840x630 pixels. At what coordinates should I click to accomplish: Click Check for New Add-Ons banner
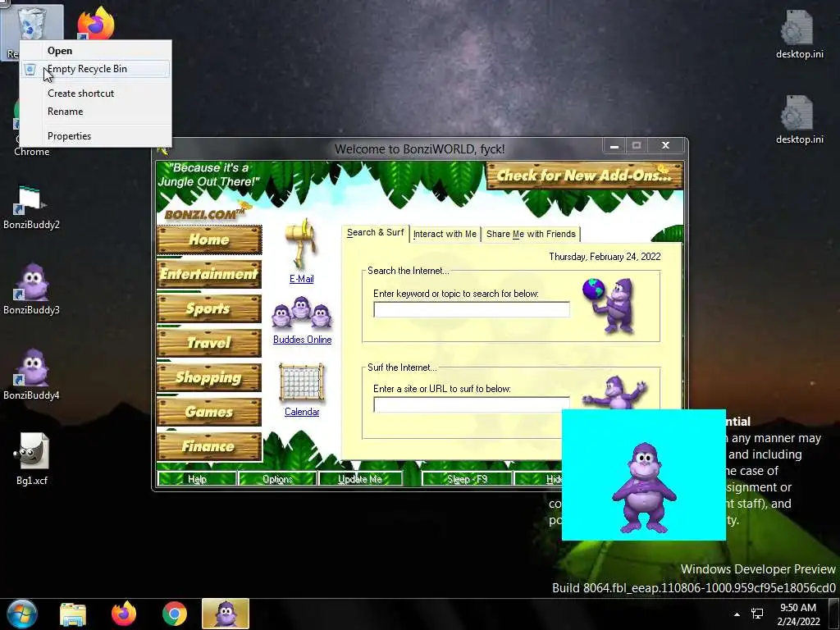tap(584, 176)
